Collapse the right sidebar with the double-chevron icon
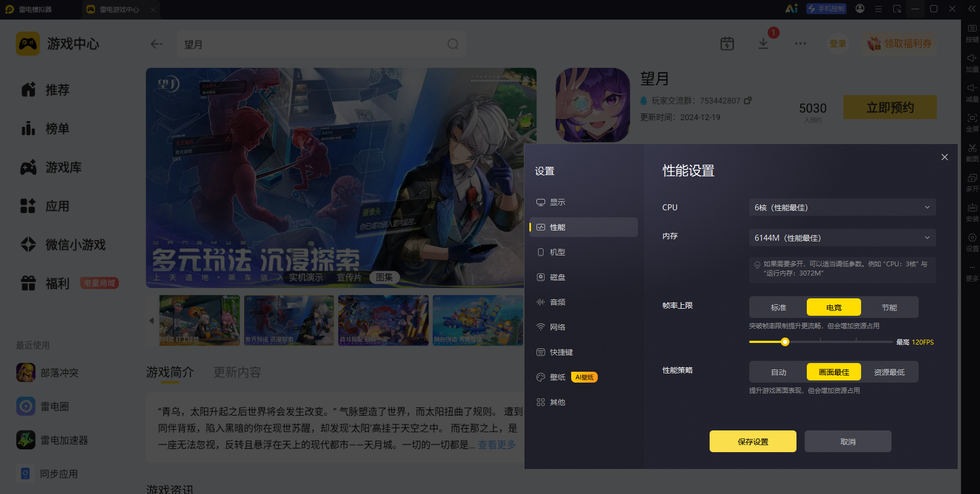 (972, 9)
